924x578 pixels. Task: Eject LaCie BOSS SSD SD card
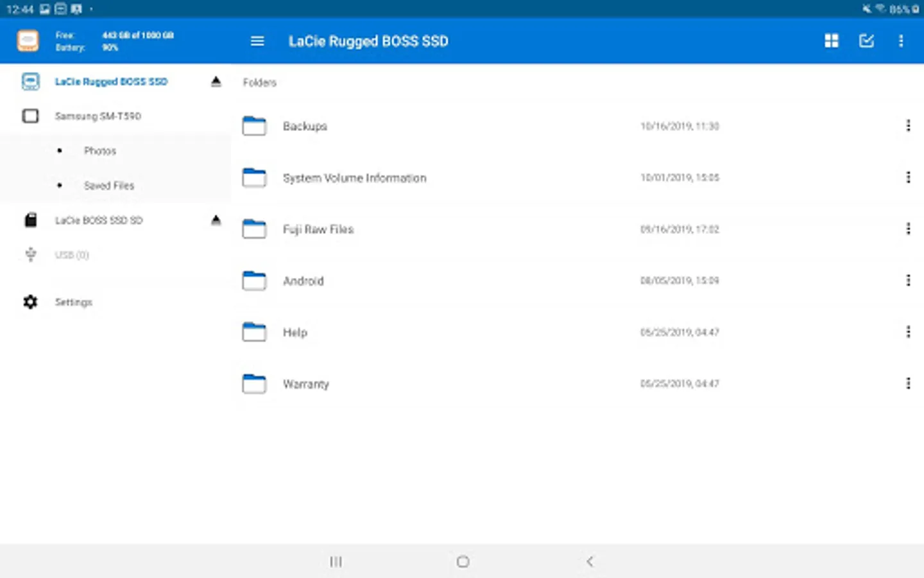pyautogui.click(x=216, y=220)
